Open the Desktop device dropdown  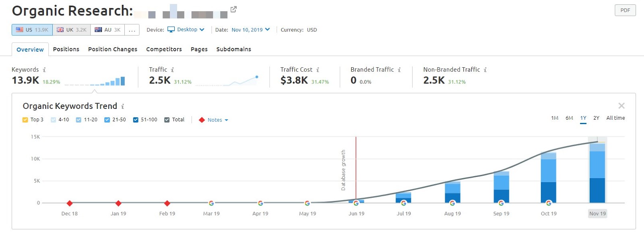coord(186,29)
